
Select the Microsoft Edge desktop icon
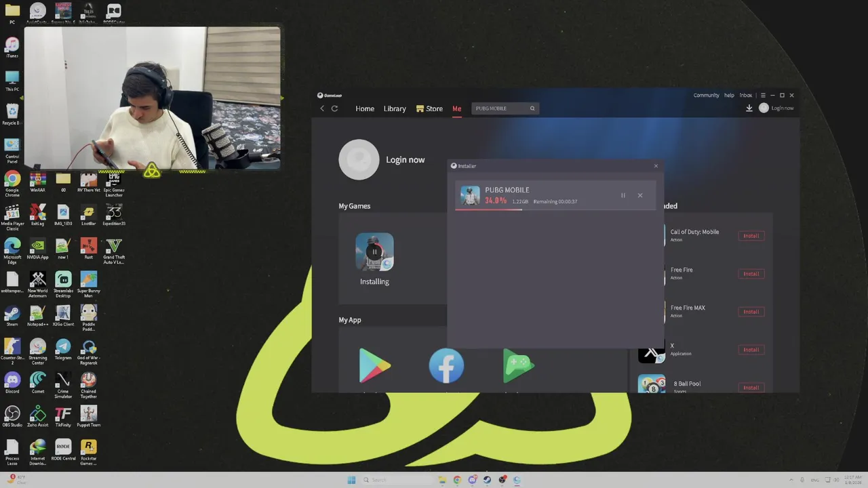[x=12, y=250]
